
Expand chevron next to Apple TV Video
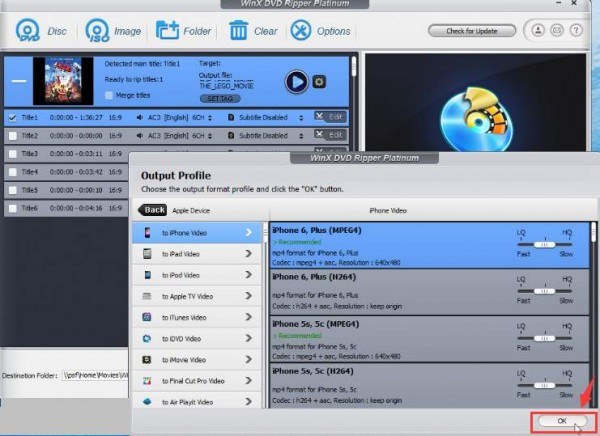248,296
